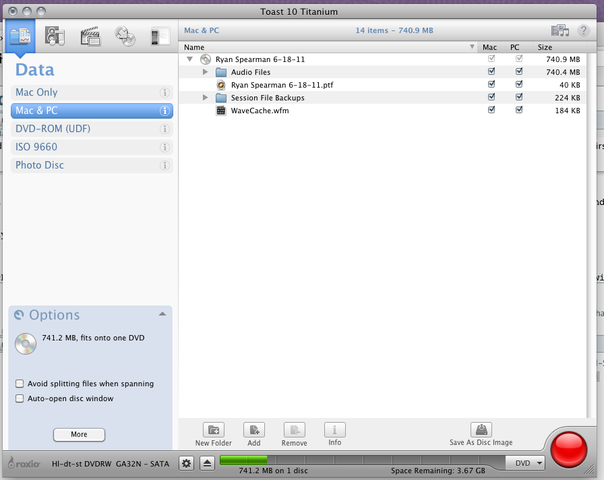Eject the disc with eject icon

point(205,463)
